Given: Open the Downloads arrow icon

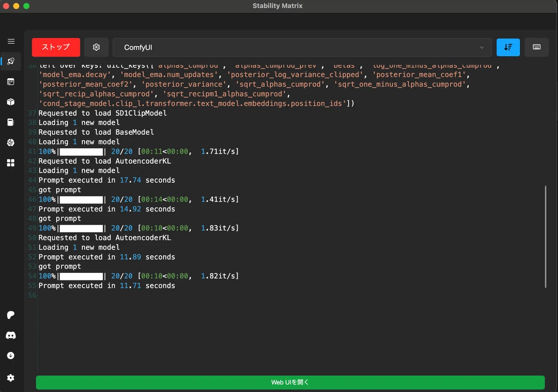Looking at the screenshot, I should point(11,356).
